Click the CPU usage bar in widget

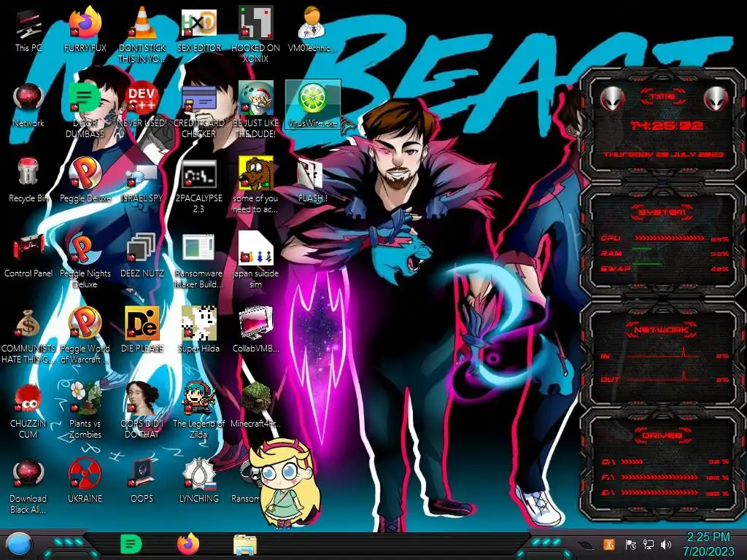[x=670, y=238]
